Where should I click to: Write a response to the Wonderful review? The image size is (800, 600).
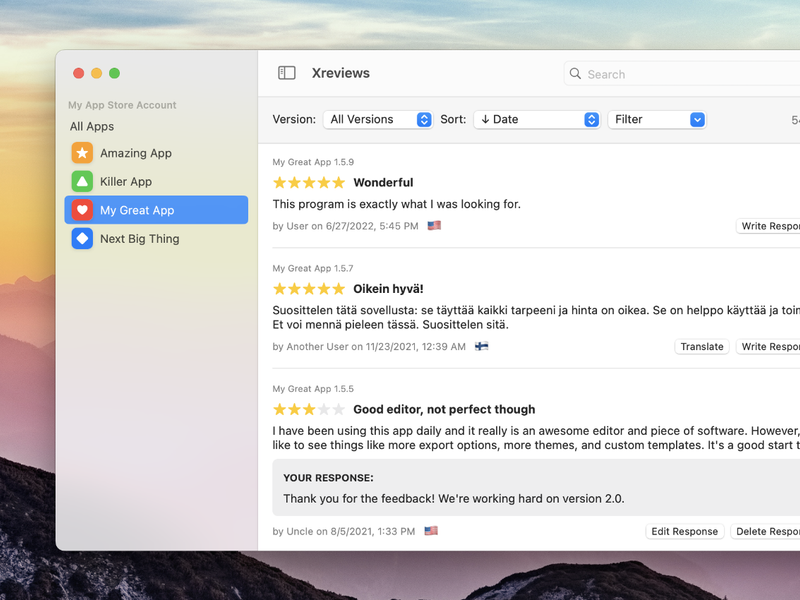click(x=768, y=226)
